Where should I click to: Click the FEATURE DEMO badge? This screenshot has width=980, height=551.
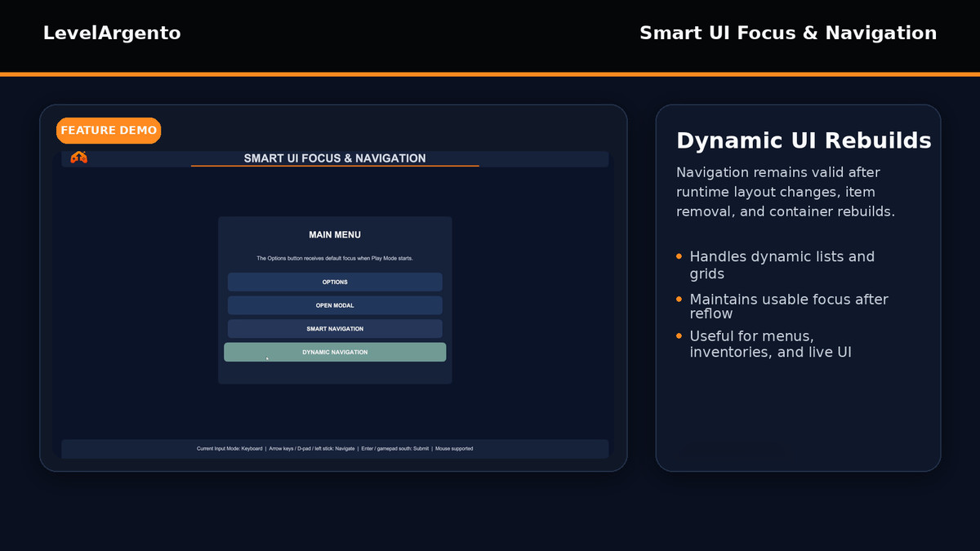click(109, 131)
